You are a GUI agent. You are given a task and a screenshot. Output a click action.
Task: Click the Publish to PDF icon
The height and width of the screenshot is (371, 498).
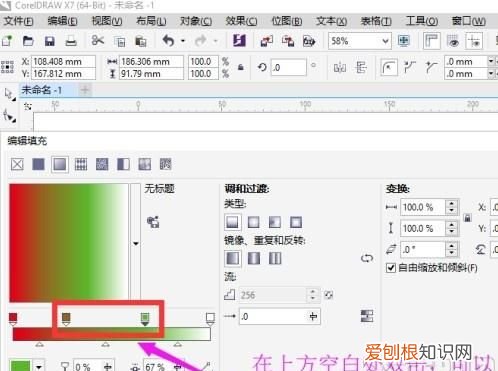(309, 41)
